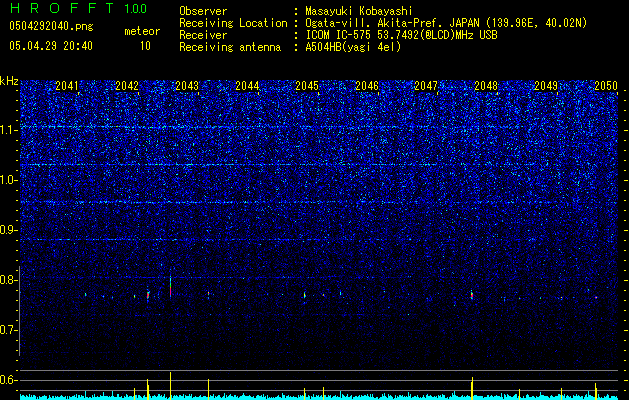
Task: Click the strong red meteor echo after 2042
Action: point(170,286)
